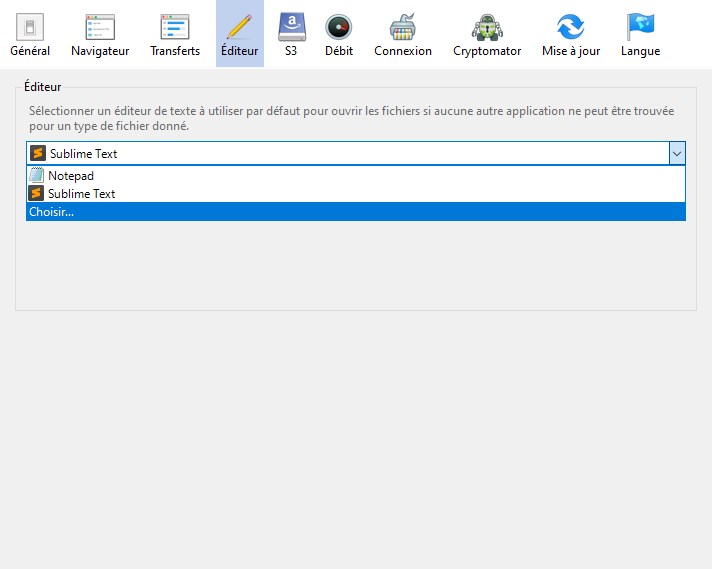Click the Éditeur tab label
This screenshot has height=569, width=712.
[239, 51]
